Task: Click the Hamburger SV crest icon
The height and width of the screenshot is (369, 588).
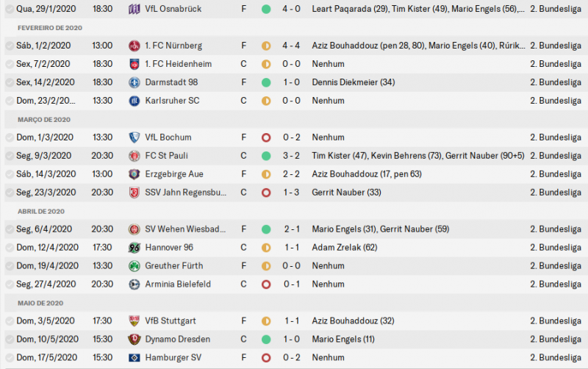Action: (134, 358)
